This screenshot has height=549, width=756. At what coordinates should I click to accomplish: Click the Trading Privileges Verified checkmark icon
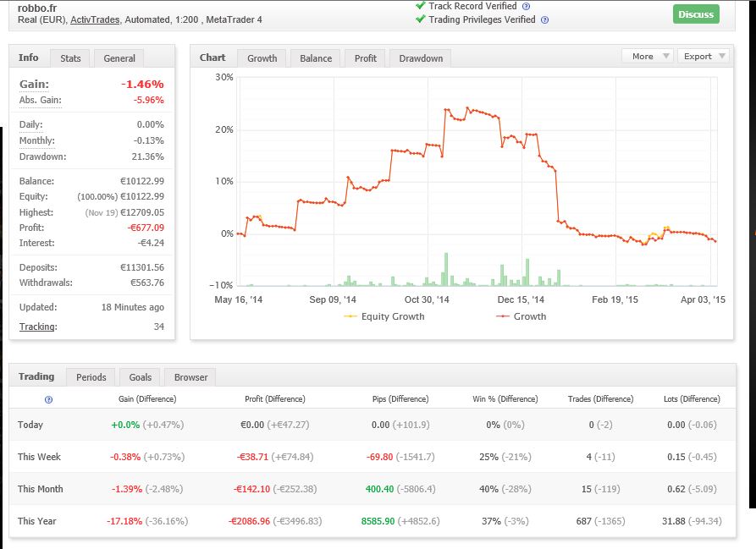coord(421,19)
